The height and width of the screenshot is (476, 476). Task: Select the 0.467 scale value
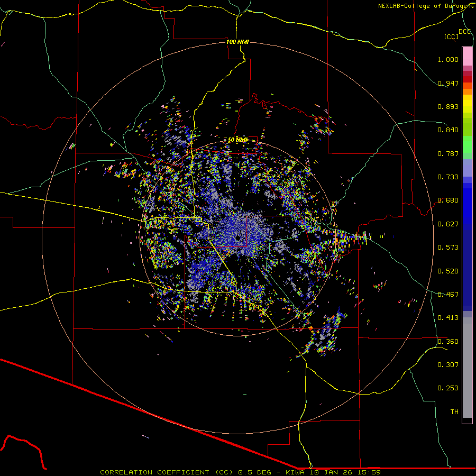[448, 295]
